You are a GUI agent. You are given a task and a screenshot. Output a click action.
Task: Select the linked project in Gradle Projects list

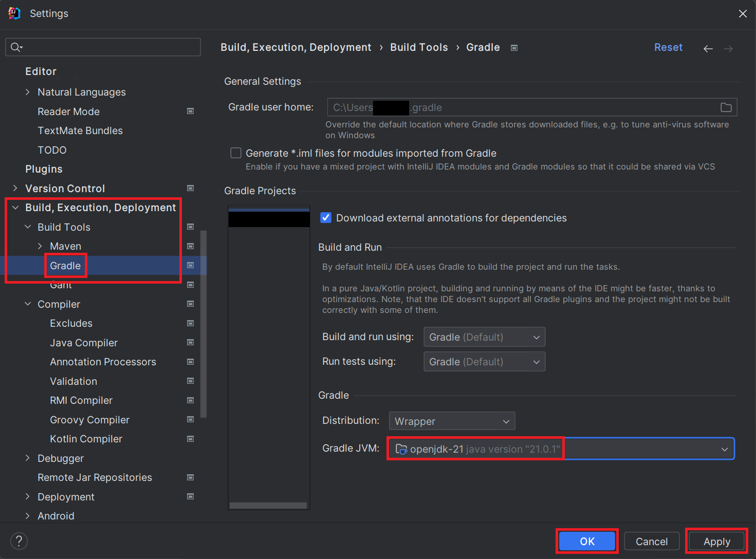click(269, 219)
